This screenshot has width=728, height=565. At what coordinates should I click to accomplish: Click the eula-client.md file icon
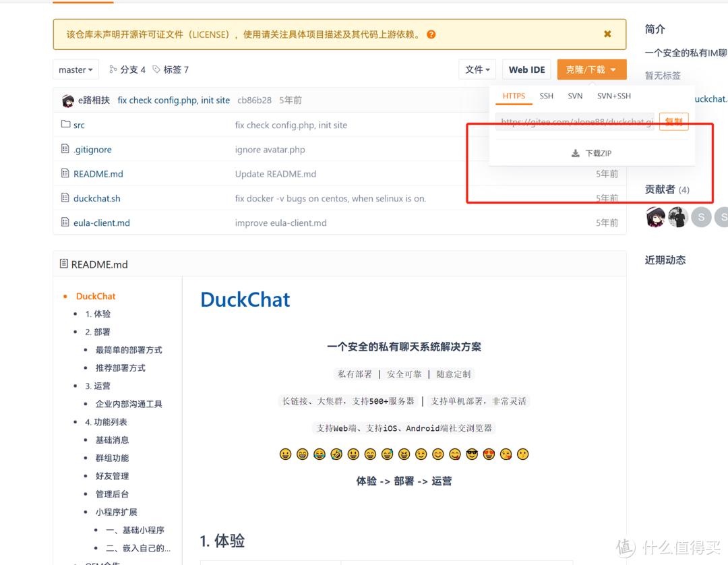click(x=65, y=222)
